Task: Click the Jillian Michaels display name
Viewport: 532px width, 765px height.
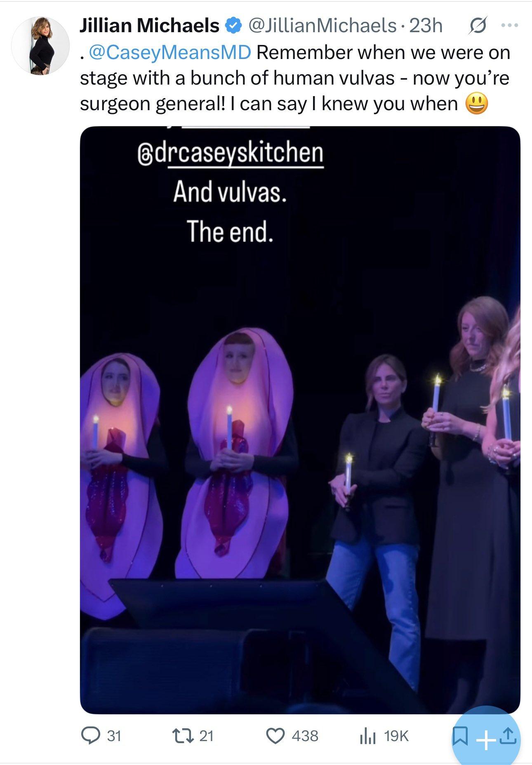Action: click(149, 26)
